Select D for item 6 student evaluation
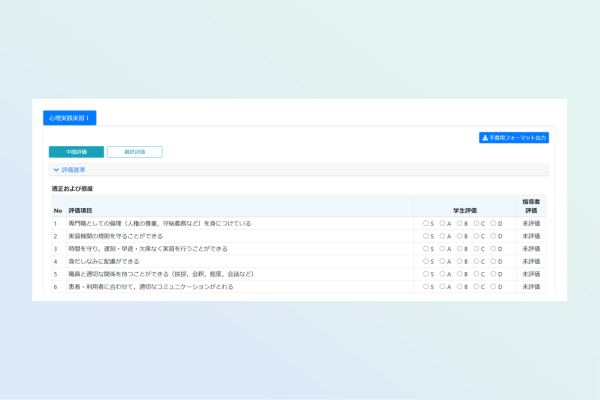This screenshot has width=600, height=400. tap(495, 286)
